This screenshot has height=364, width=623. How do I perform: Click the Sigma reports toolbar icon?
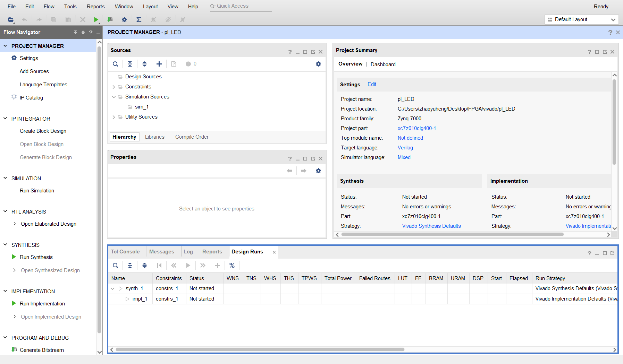(x=139, y=20)
